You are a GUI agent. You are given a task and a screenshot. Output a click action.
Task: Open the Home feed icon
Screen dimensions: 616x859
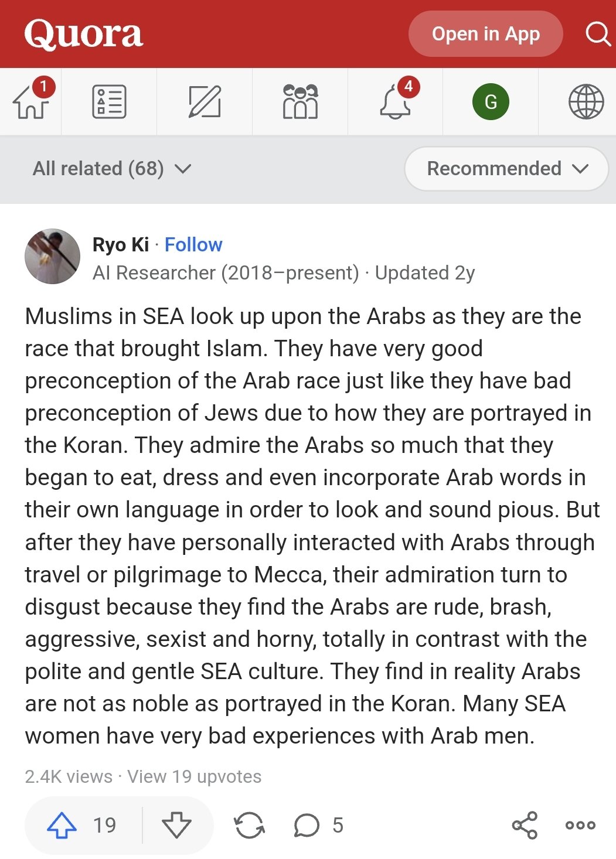pos(30,101)
